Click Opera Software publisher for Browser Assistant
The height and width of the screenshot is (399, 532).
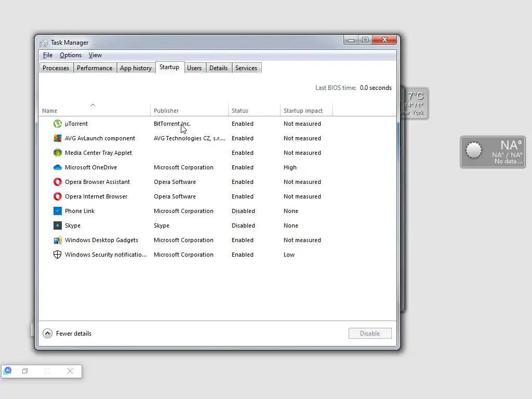[x=175, y=182]
